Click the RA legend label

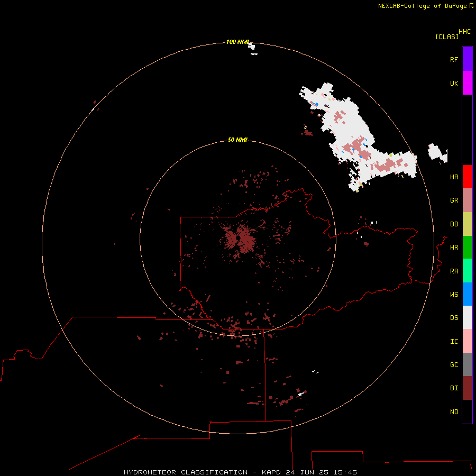click(454, 271)
